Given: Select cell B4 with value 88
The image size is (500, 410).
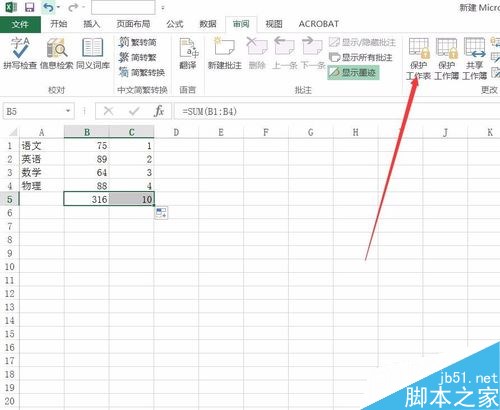Looking at the screenshot, I should 87,186.
